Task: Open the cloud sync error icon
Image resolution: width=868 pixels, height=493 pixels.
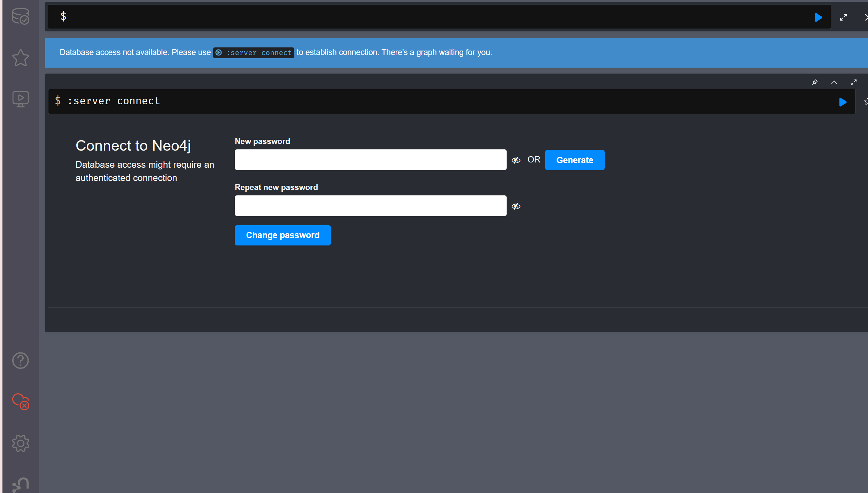Action: point(21,402)
